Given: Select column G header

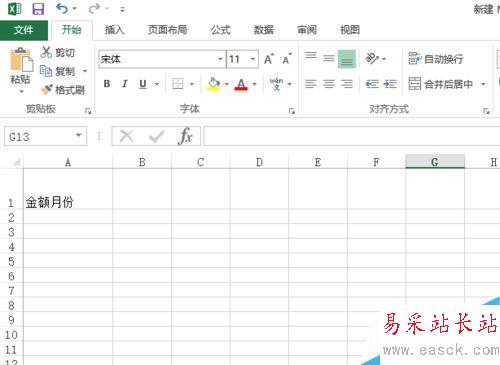Looking at the screenshot, I should (x=435, y=162).
